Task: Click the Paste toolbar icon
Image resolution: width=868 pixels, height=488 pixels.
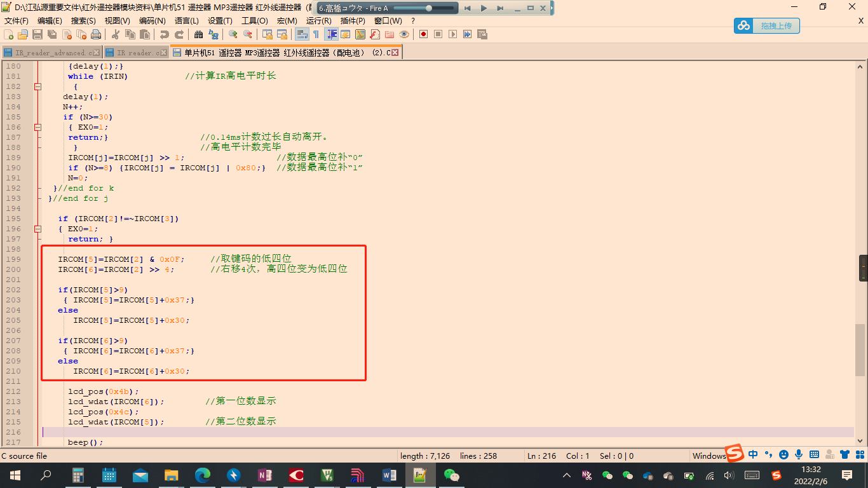Action: 145,34
